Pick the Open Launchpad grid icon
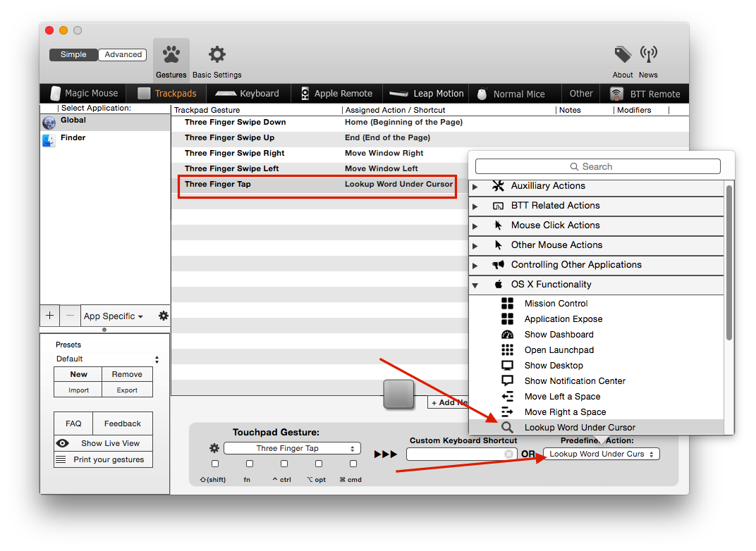The image size is (756, 551). tap(507, 349)
